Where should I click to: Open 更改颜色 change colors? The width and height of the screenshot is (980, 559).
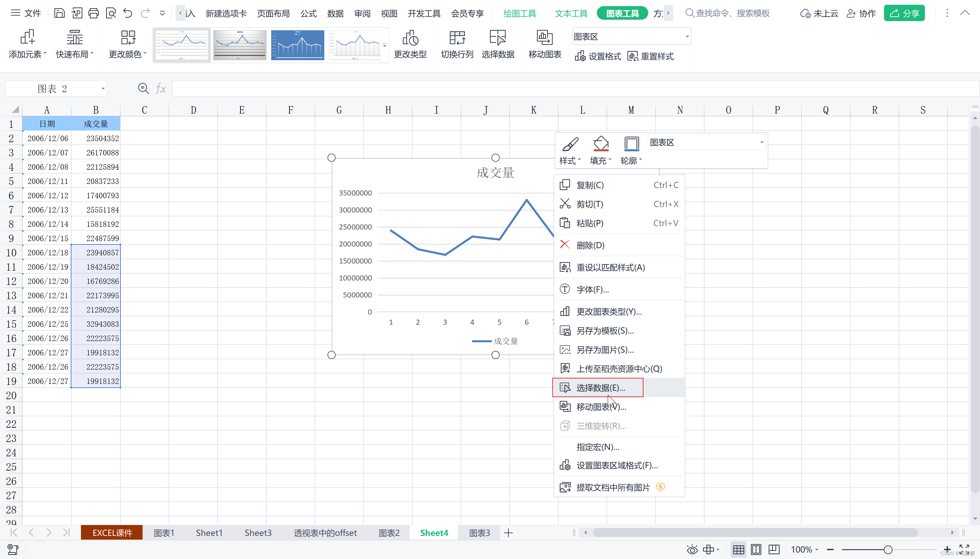click(x=128, y=44)
